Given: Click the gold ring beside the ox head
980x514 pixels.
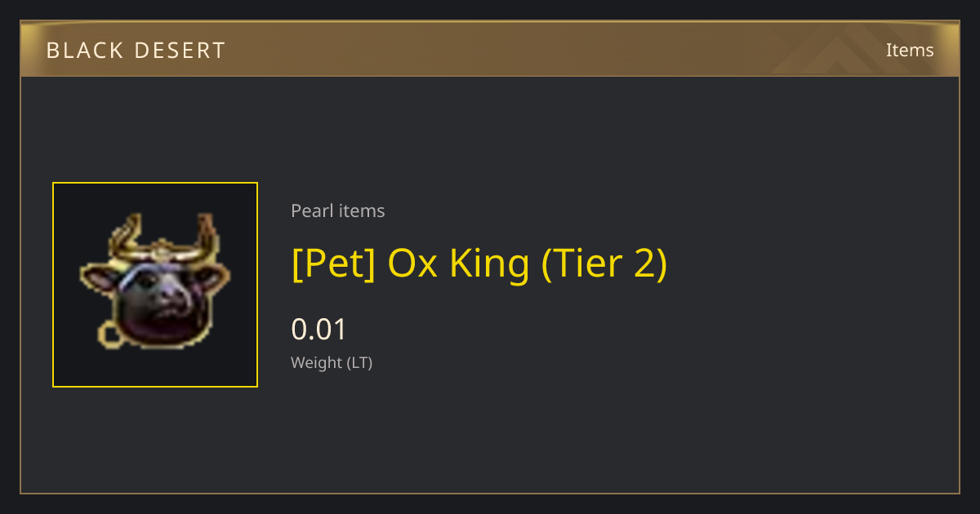Looking at the screenshot, I should pyautogui.click(x=108, y=333).
